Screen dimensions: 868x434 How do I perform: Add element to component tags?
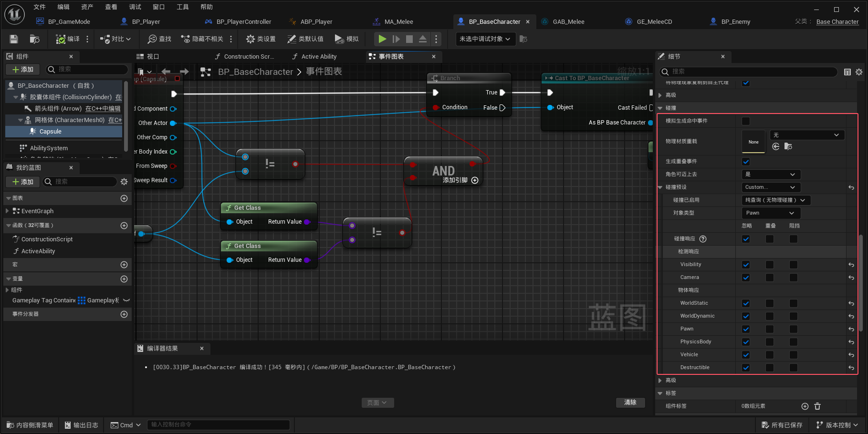[x=805, y=406]
